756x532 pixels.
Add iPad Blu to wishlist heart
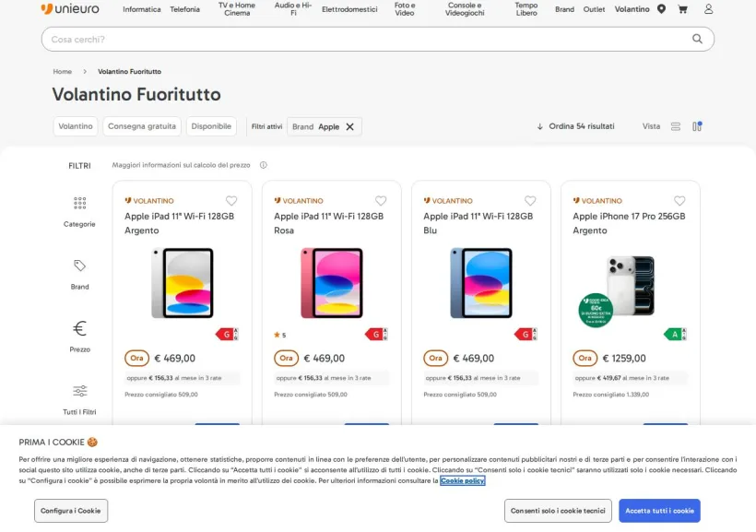click(530, 201)
